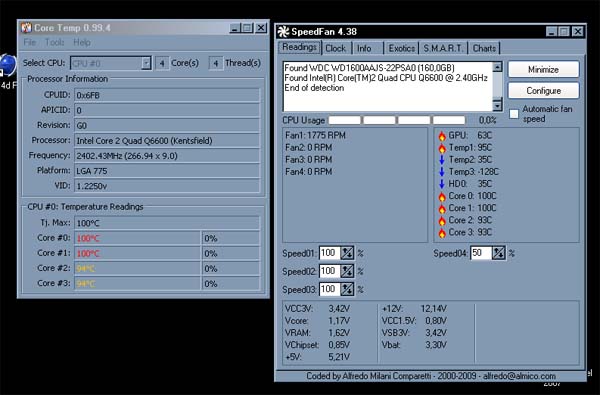Click the Found WDC WD1600AAJS log line
This screenshot has width=600, height=395.
pos(369,68)
